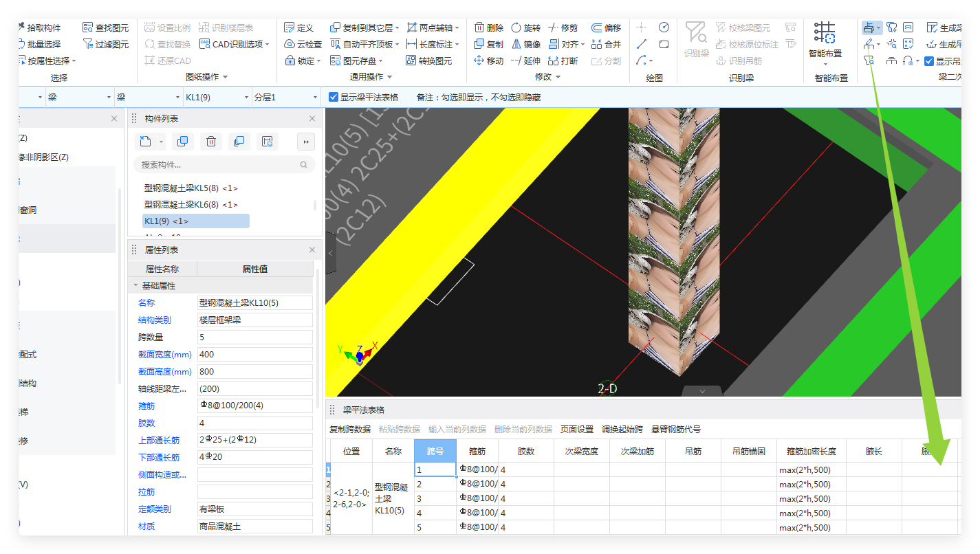Image resolution: width=980 pixels, height=554 pixels.
Task: Open the 定义 definition tool
Action: [x=299, y=27]
